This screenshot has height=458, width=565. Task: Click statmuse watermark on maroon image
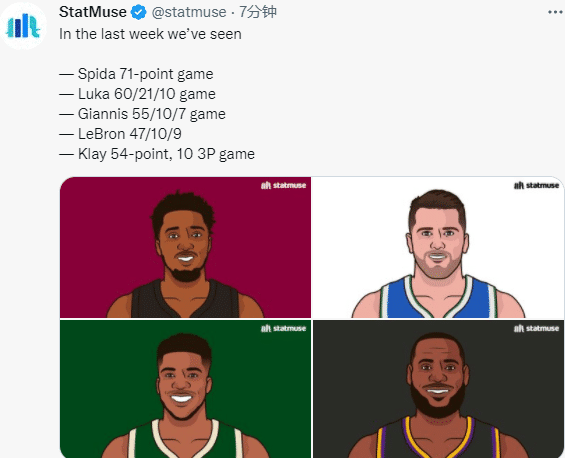pyautogui.click(x=284, y=185)
